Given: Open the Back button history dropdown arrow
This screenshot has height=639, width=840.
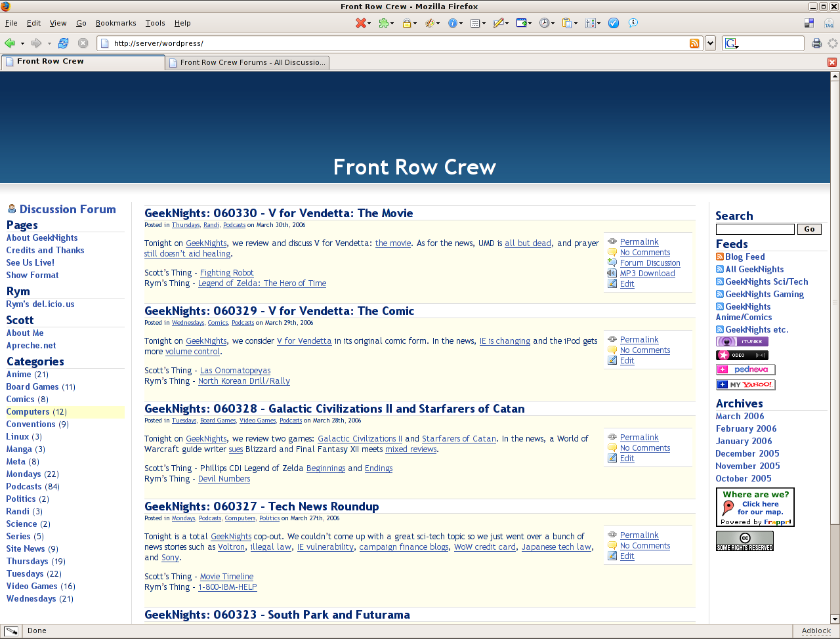Looking at the screenshot, I should click(x=22, y=43).
